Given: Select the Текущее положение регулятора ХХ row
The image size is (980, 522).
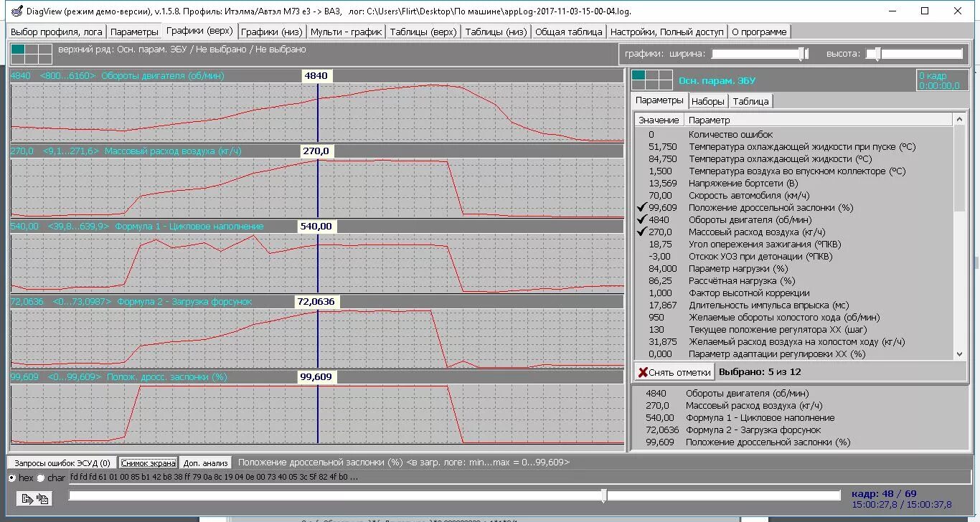Looking at the screenshot, I should [794, 329].
